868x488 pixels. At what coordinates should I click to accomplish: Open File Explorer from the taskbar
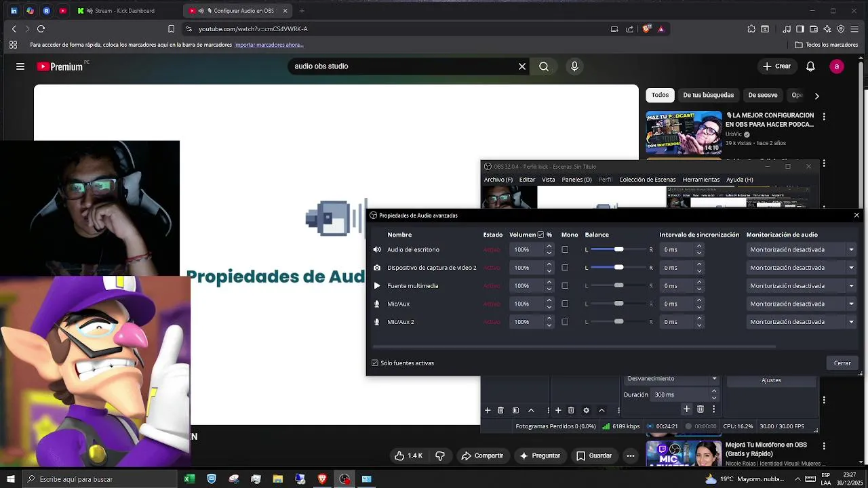click(x=278, y=479)
